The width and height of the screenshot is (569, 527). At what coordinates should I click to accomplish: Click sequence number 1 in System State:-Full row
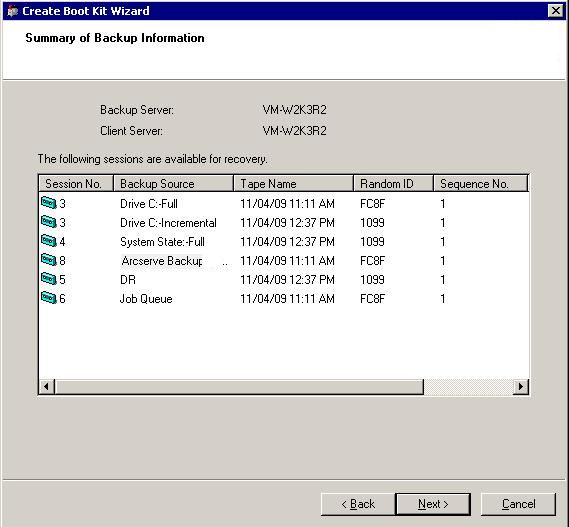pos(443,242)
